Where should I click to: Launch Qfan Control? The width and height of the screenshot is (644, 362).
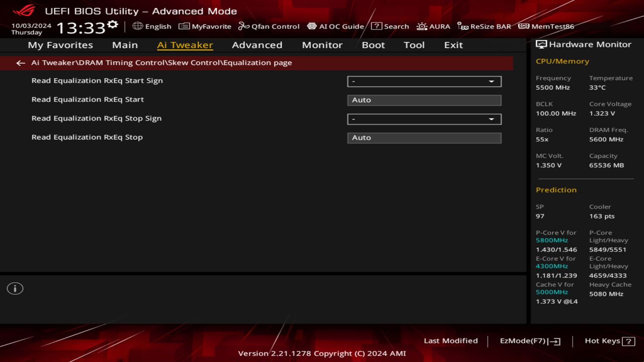tap(269, 26)
